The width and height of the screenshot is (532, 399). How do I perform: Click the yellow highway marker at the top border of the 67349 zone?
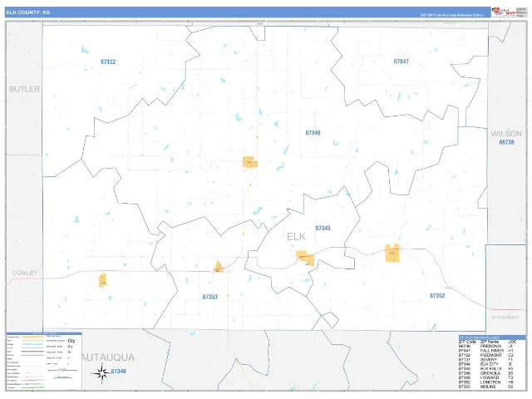(x=257, y=37)
